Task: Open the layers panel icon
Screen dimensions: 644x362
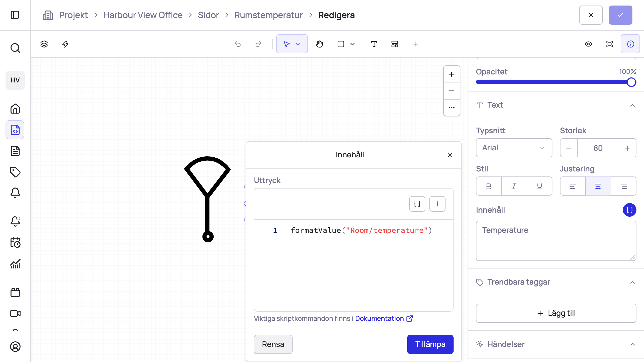Action: pyautogui.click(x=44, y=44)
